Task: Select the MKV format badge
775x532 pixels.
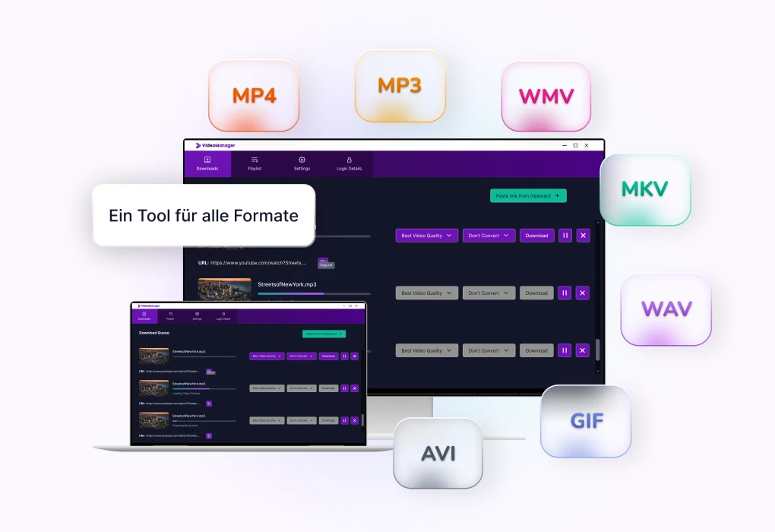Action: point(644,189)
